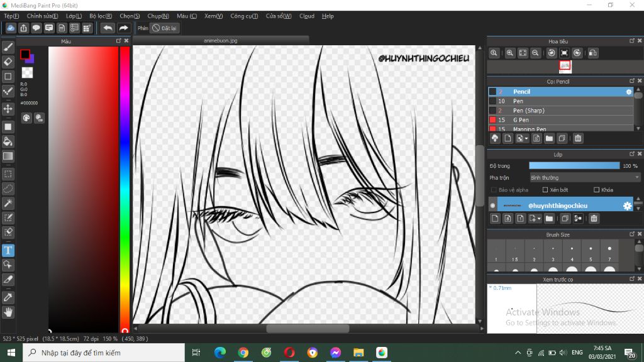Open Lớp layer menu
The image size is (644, 362).
point(74,16)
